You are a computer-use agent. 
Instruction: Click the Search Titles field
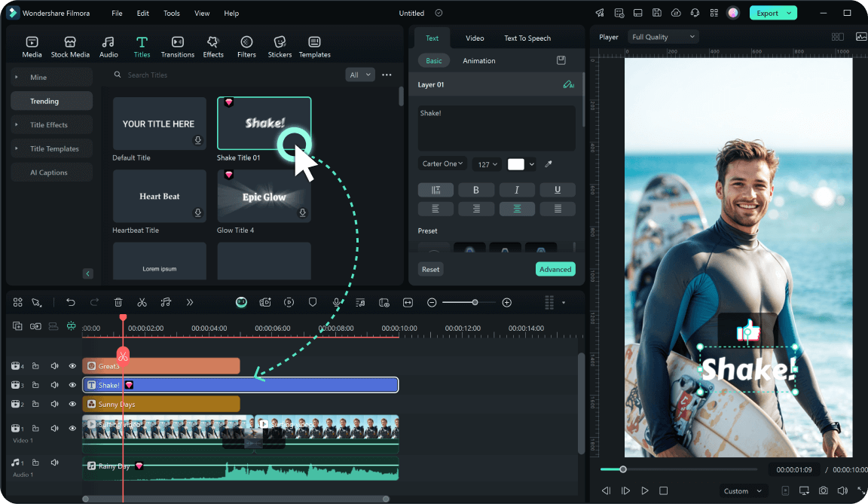tap(227, 75)
